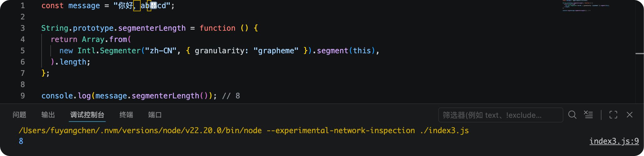
Task: Click the overview ruler marker in scrollbar
Action: pos(640,54)
